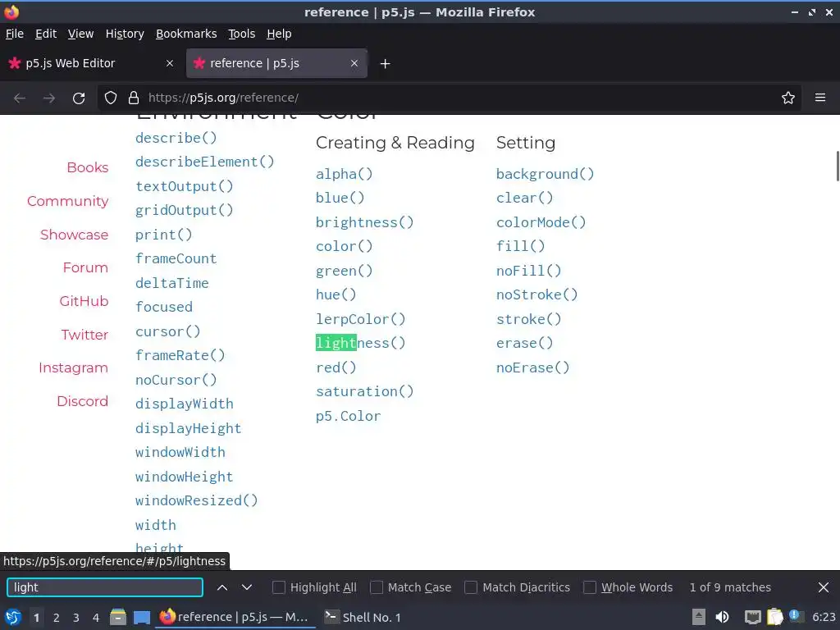This screenshot has width=840, height=630.
Task: Switch to the p5.js Web Editor tab
Action: click(91, 63)
